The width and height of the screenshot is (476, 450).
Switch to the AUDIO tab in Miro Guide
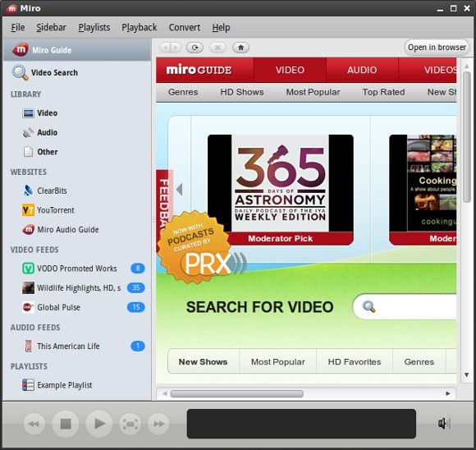coord(362,70)
